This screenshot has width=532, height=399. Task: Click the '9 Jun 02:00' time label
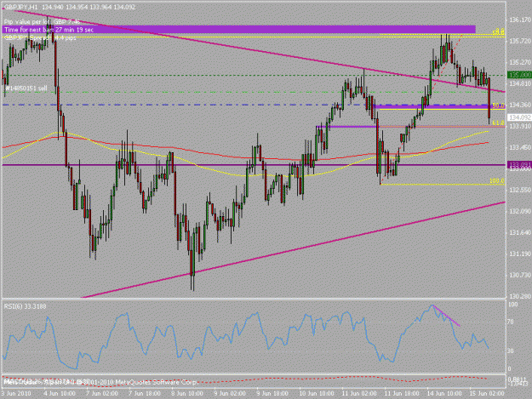pos(231,394)
